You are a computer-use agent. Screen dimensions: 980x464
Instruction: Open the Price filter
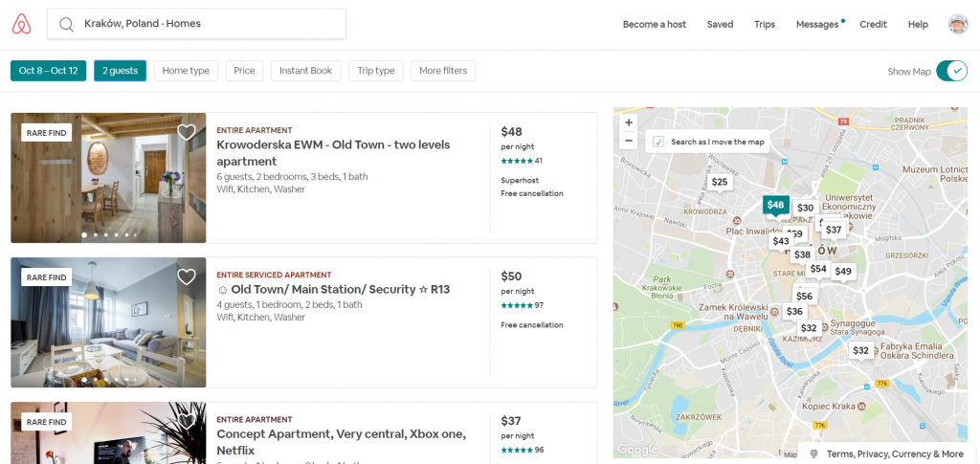(244, 71)
